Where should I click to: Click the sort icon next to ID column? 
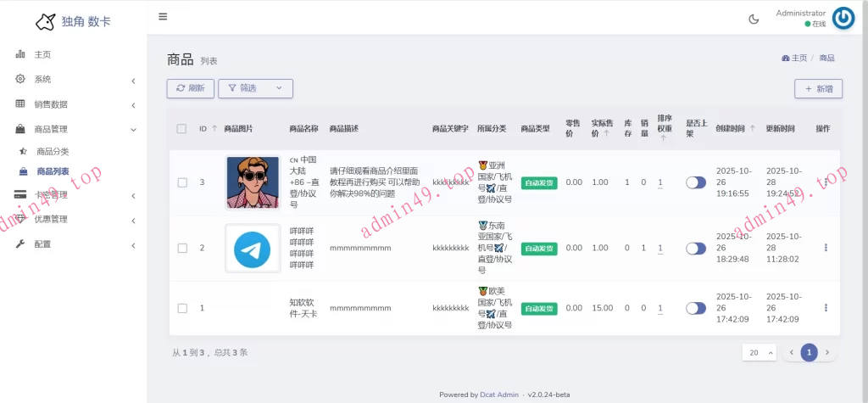tap(214, 129)
